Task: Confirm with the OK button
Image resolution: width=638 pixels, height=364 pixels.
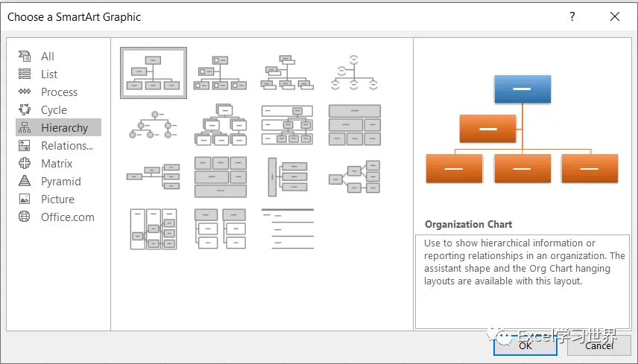Action: 525,345
